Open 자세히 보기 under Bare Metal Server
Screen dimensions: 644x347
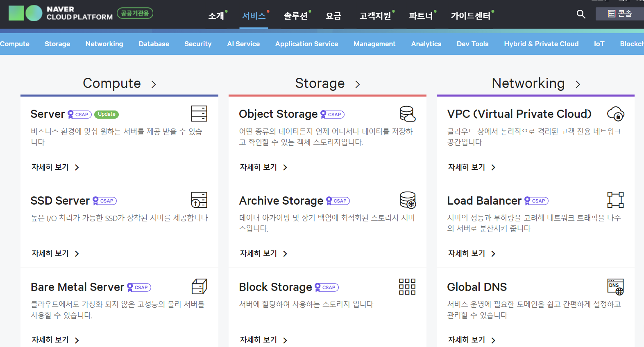pos(55,340)
